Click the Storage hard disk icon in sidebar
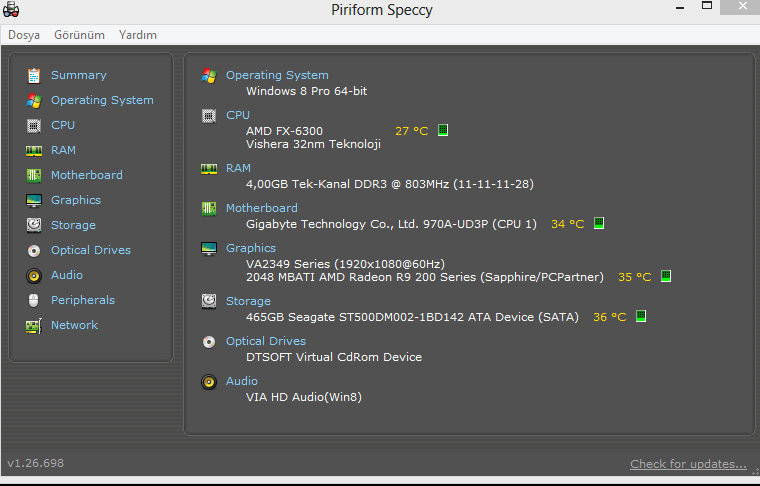The image size is (760, 486). [x=33, y=225]
